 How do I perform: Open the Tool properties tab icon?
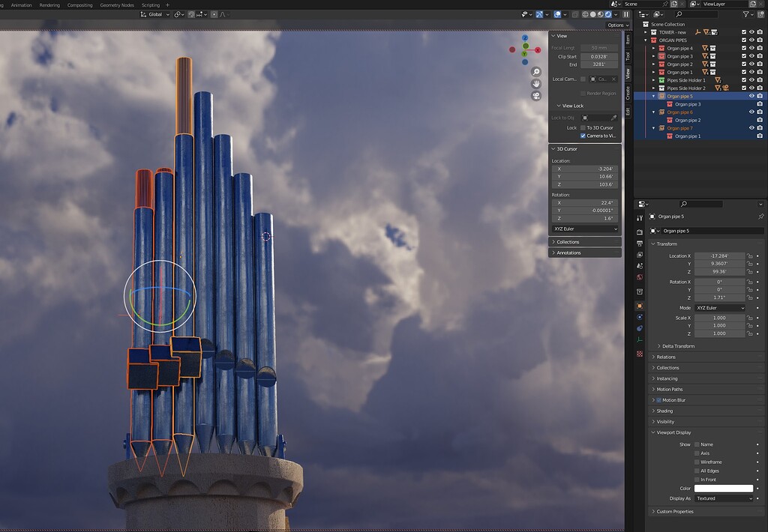(x=639, y=218)
